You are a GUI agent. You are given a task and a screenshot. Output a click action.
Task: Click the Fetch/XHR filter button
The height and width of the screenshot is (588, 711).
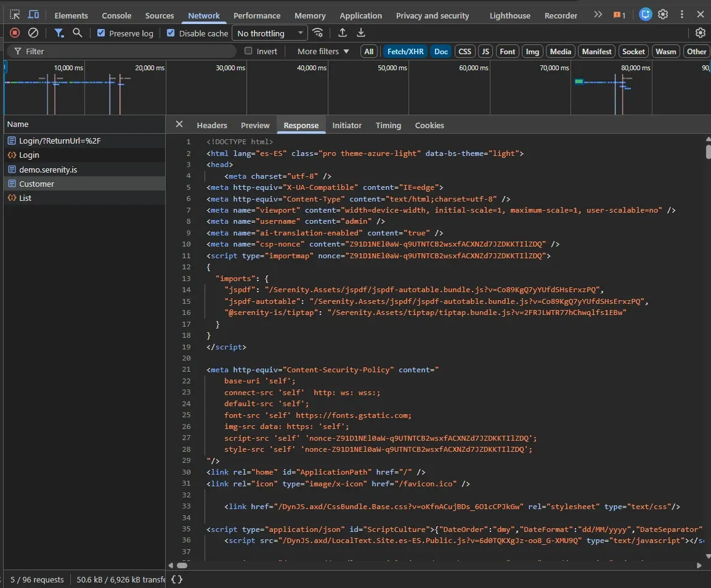[405, 51]
